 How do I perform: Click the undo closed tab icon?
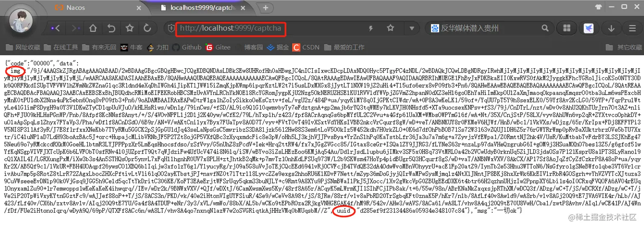tap(111, 28)
